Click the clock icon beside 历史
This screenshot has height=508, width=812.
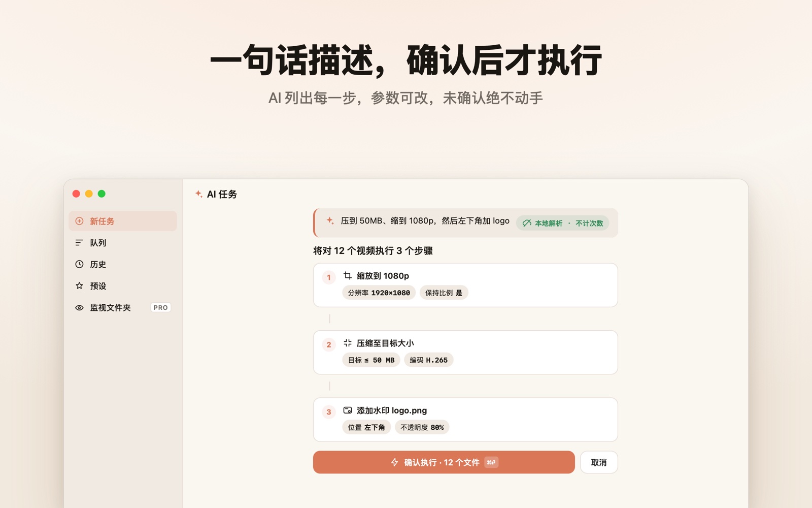(x=79, y=264)
